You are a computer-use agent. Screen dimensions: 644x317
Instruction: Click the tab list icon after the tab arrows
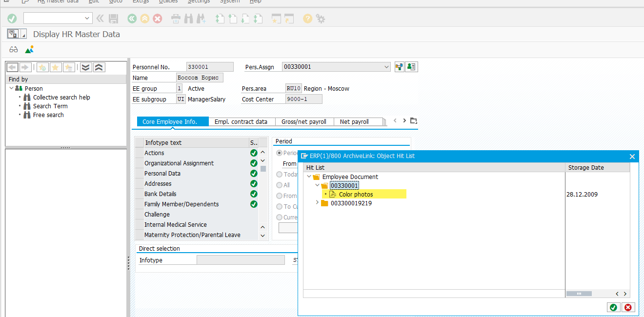pos(414,121)
